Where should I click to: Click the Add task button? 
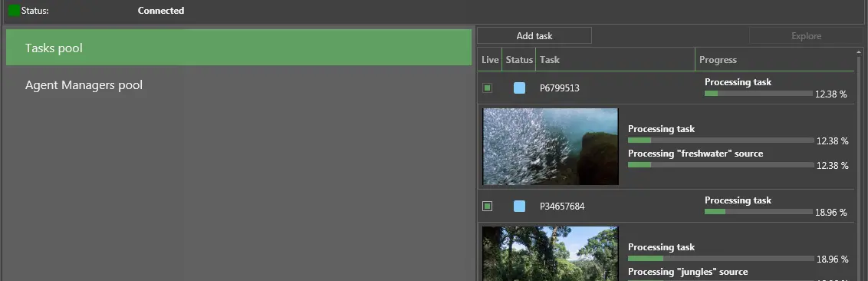534,35
